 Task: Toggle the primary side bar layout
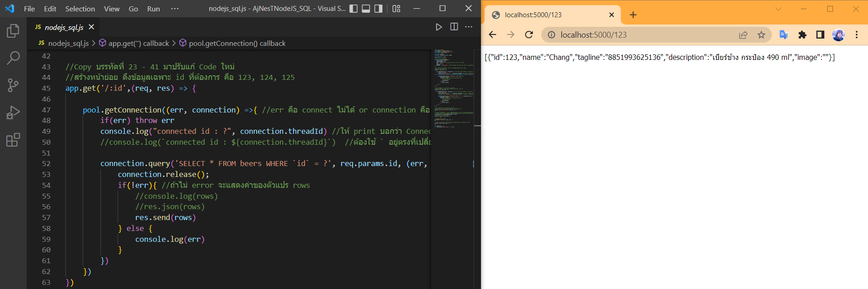353,9
